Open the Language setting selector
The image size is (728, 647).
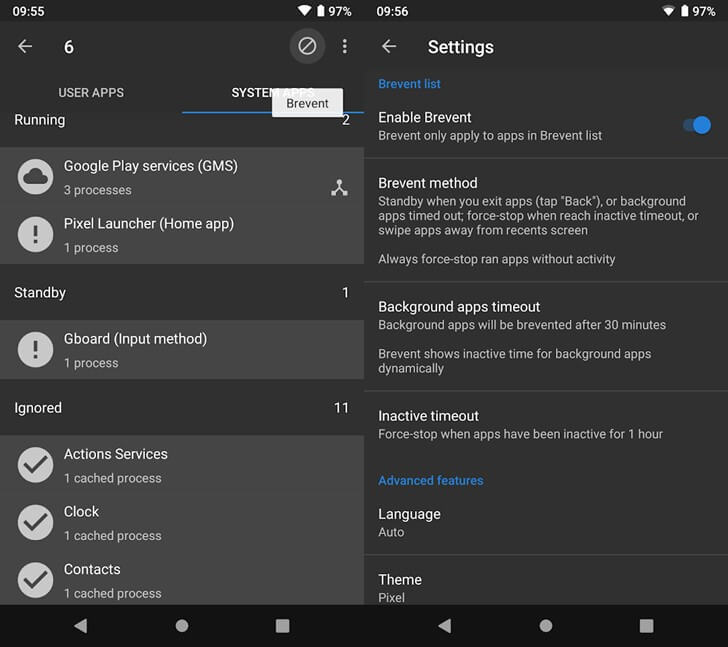(x=545, y=522)
